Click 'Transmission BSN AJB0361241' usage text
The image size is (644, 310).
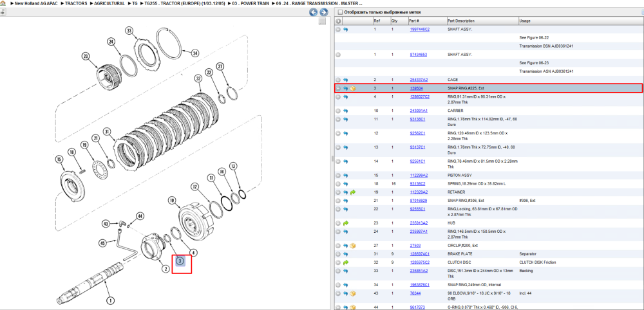click(546, 46)
